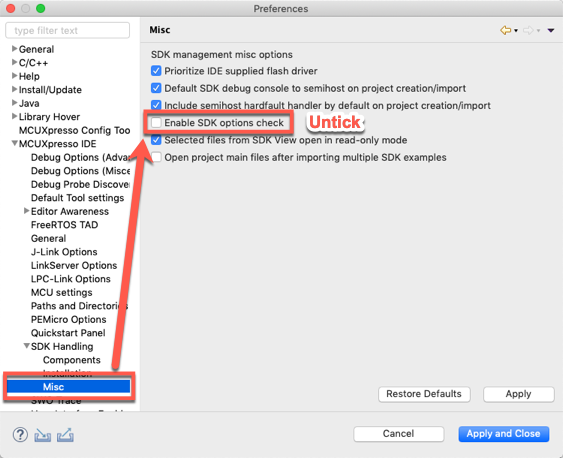Select Quickstart Panel item
The height and width of the screenshot is (458, 563).
68,333
